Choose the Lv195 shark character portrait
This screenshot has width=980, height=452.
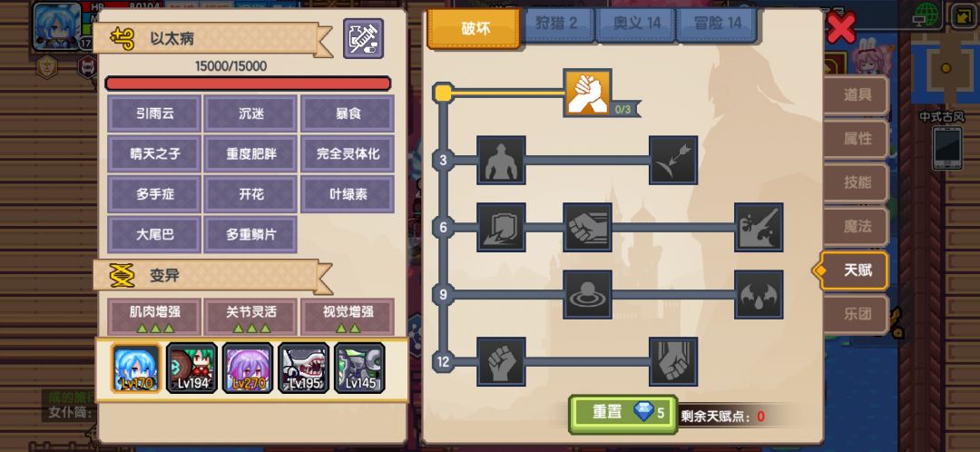(x=304, y=368)
